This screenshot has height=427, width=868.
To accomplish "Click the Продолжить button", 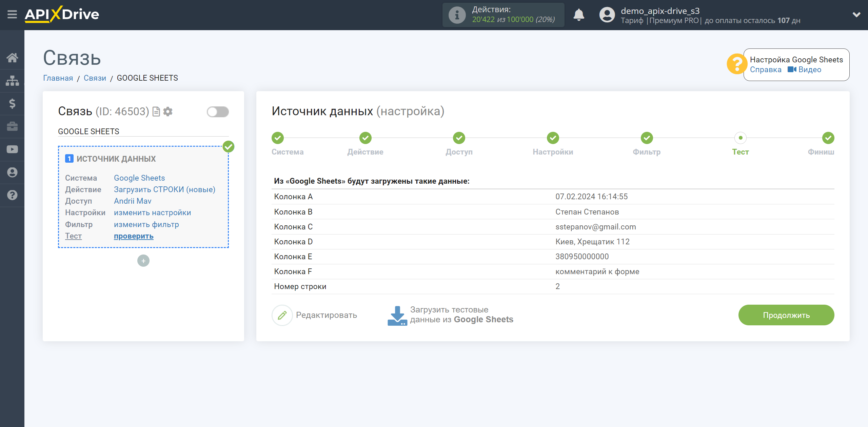I will coord(786,315).
